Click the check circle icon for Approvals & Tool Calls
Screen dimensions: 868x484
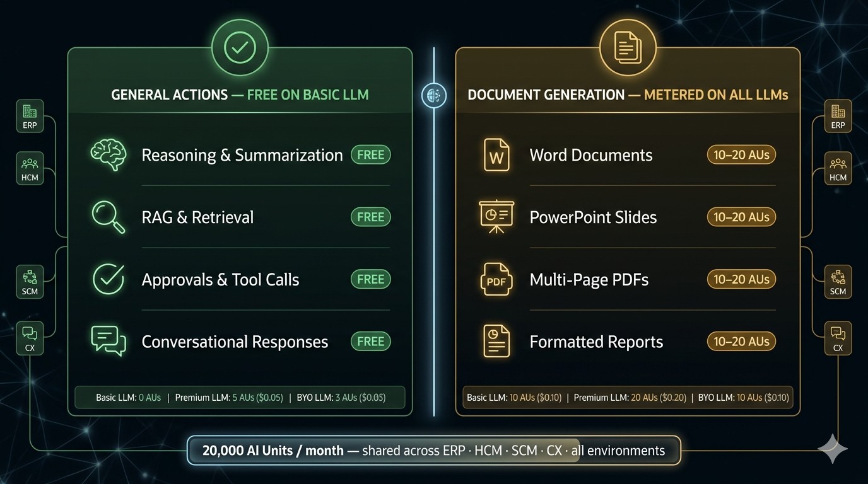[108, 279]
